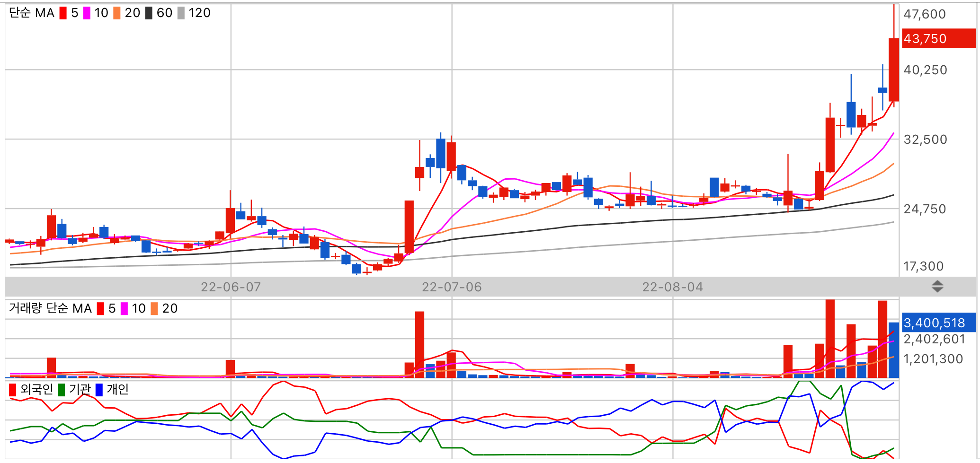Click the magenta 10-day MA color swatch
Screen dimensions: 980x463
pyautogui.click(x=87, y=13)
